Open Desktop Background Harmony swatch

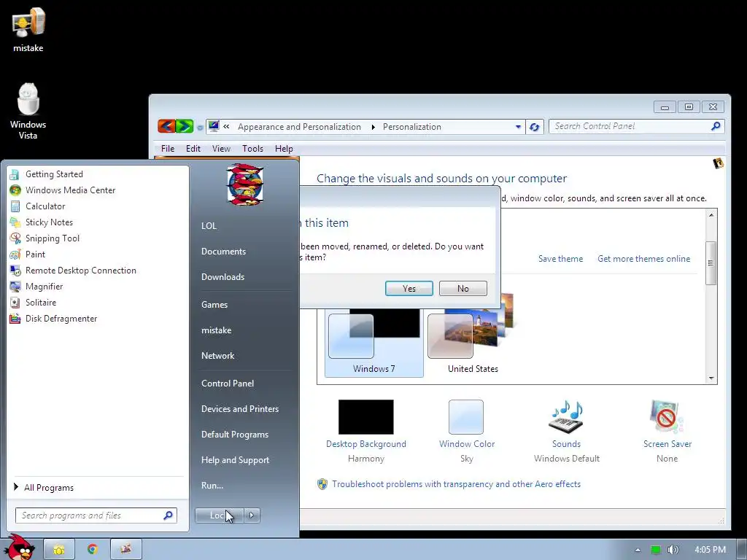pos(366,416)
